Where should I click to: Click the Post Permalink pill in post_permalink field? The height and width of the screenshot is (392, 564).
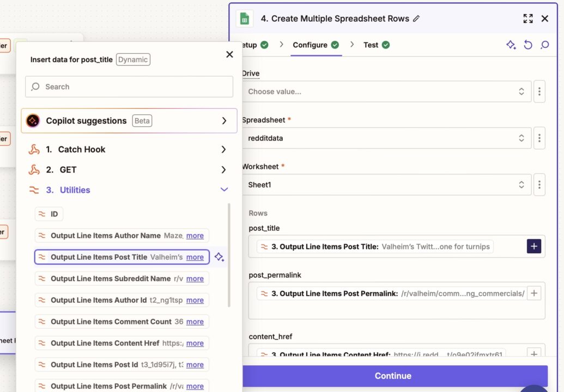[x=391, y=293]
